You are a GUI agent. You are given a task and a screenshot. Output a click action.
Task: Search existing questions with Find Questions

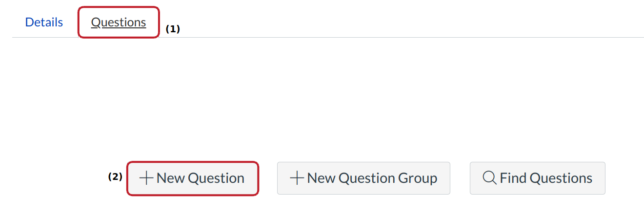click(537, 178)
